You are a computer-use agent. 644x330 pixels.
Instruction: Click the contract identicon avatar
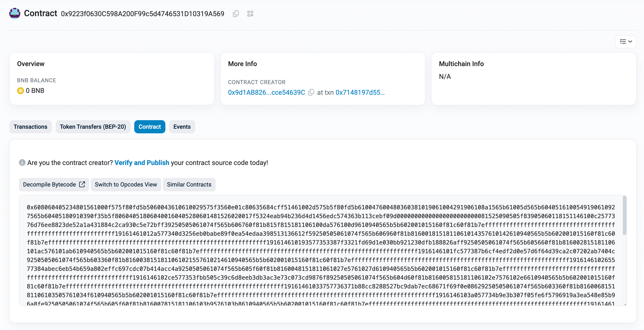pos(15,13)
